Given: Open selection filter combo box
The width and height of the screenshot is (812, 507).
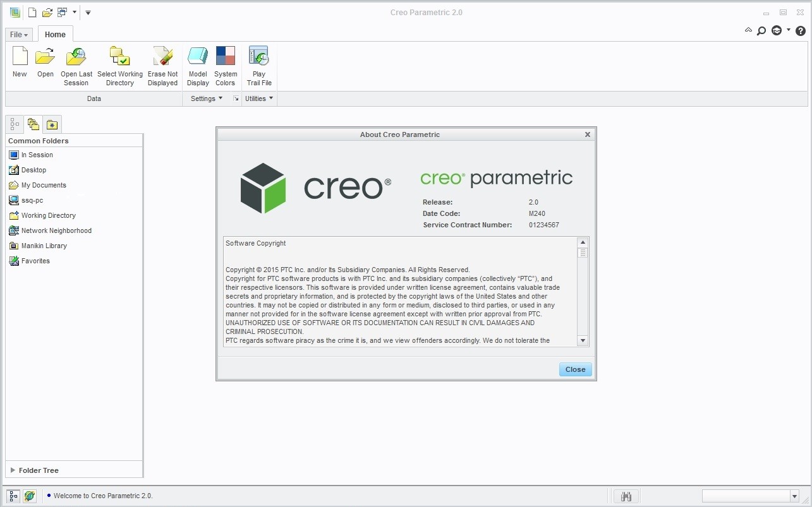Looking at the screenshot, I should point(751,496).
